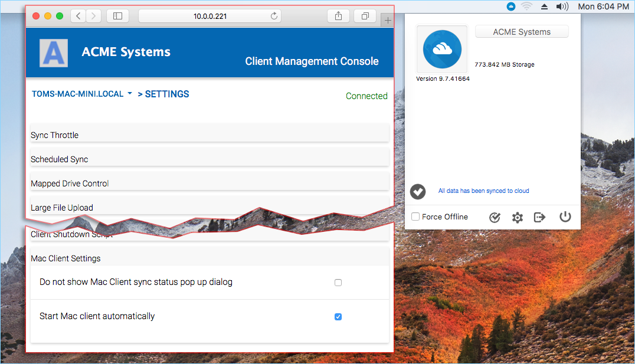Open the TOMS-MAC-MINI.LOCAL dropdown
This screenshot has height=364, width=635.
tap(82, 94)
